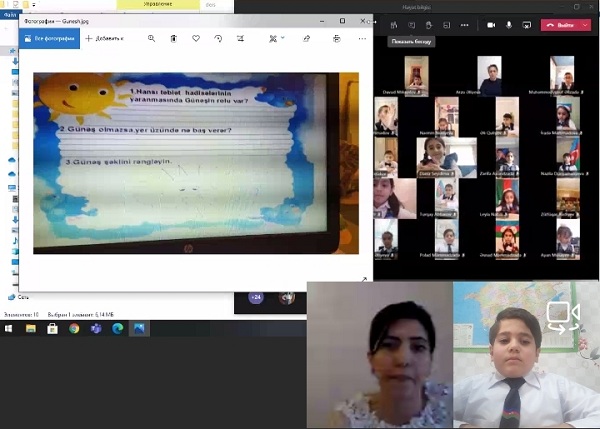This screenshot has height=429, width=600.
Task: Select large Seyidlina participant tile
Action: [x=447, y=158]
